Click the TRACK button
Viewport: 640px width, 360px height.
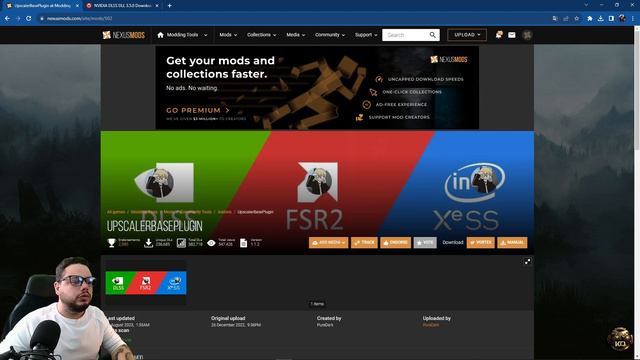[364, 242]
